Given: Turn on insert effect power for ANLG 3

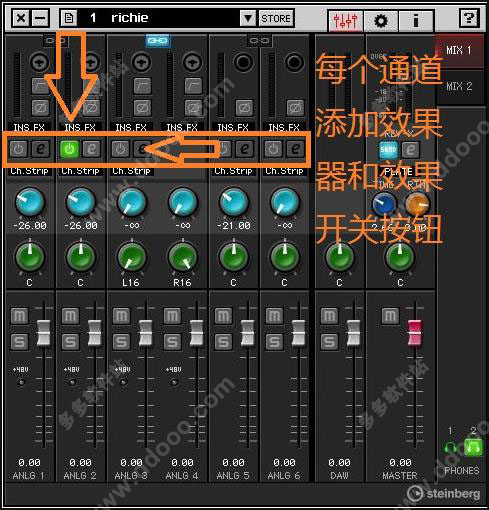Looking at the screenshot, I should pos(120,149).
